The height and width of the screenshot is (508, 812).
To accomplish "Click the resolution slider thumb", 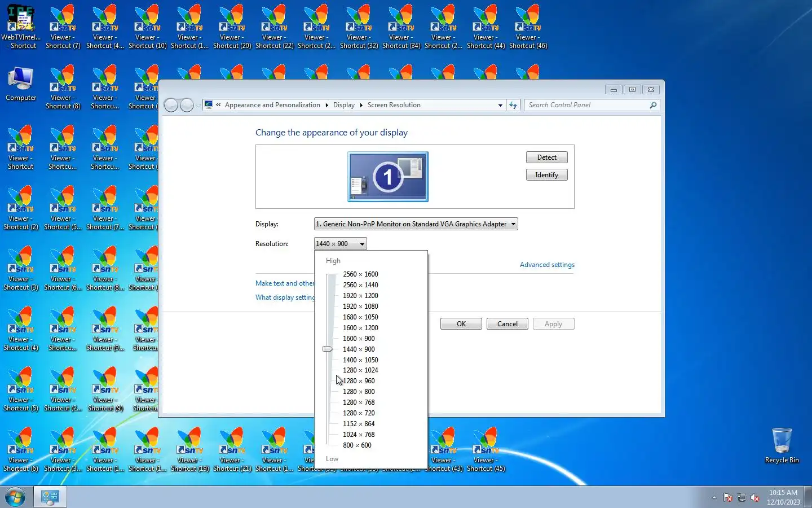I will (x=328, y=349).
